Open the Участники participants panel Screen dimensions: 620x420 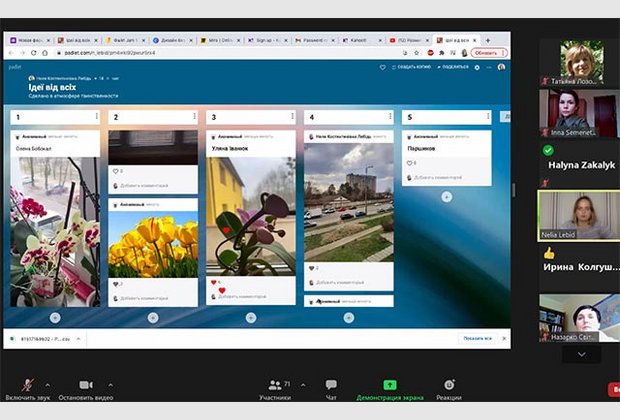(274, 386)
